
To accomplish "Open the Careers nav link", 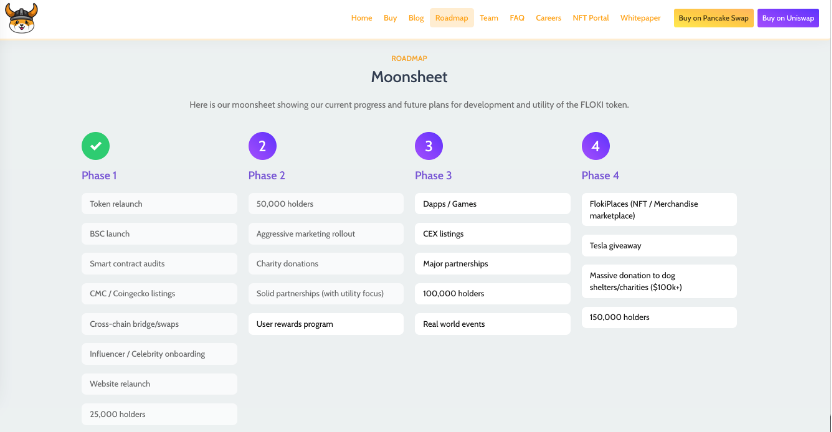I will [x=548, y=18].
